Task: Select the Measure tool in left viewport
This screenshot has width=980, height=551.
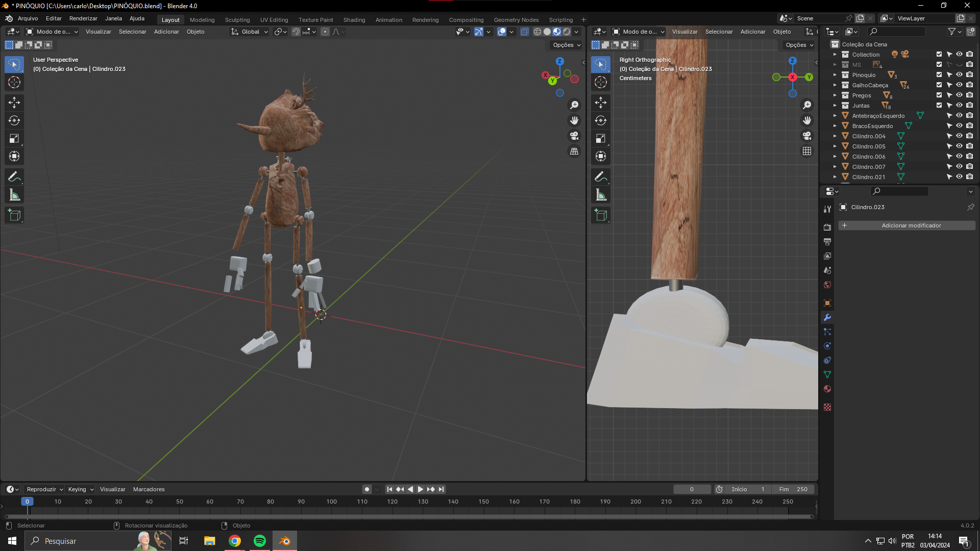Action: (14, 195)
